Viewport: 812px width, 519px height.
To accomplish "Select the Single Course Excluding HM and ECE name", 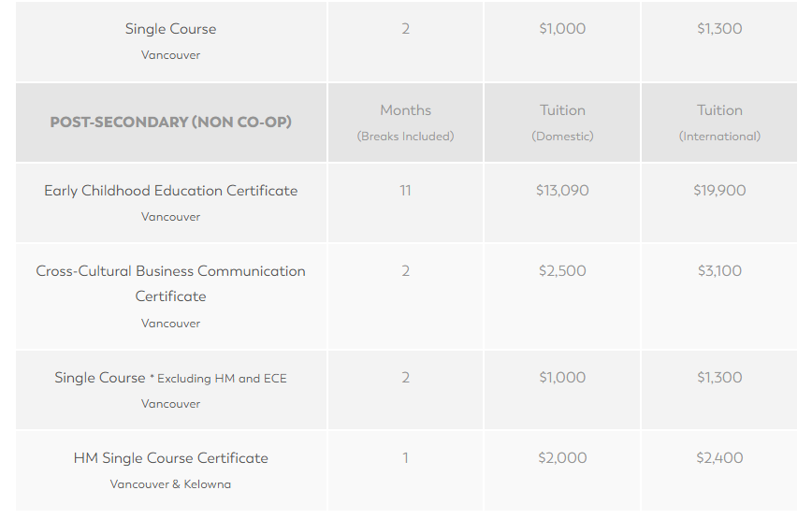I will (170, 378).
